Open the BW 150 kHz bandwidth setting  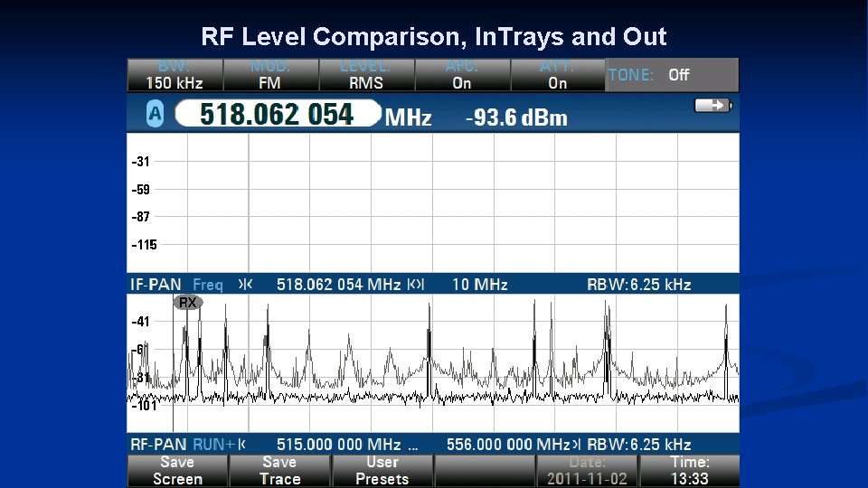pos(175,75)
